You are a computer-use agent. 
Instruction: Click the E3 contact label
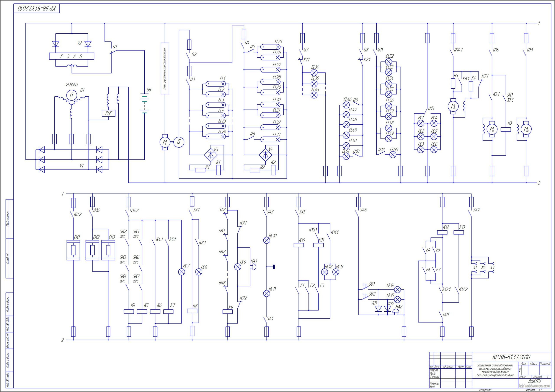click(322, 285)
